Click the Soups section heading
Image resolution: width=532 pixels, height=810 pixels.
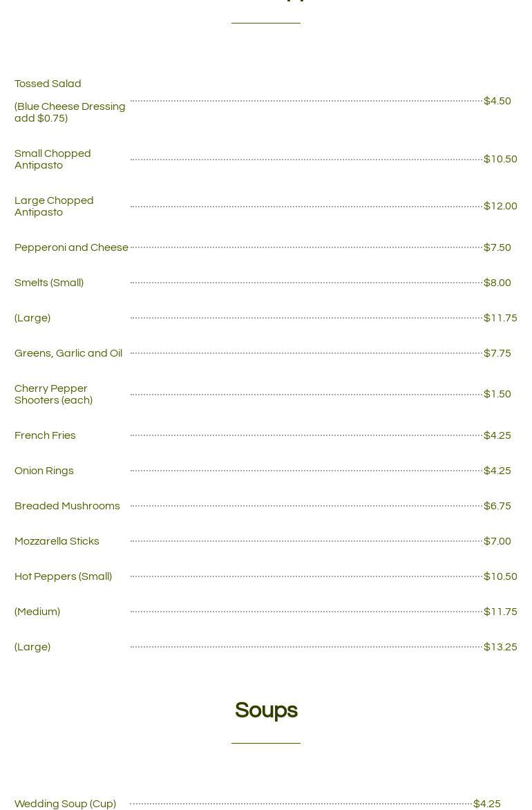click(x=266, y=710)
